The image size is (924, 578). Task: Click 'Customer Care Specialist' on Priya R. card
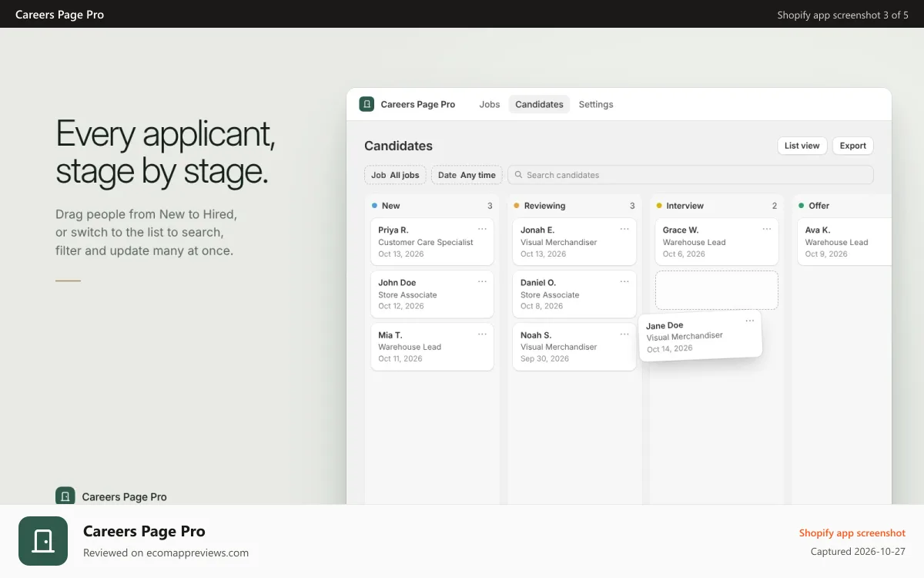pos(426,242)
